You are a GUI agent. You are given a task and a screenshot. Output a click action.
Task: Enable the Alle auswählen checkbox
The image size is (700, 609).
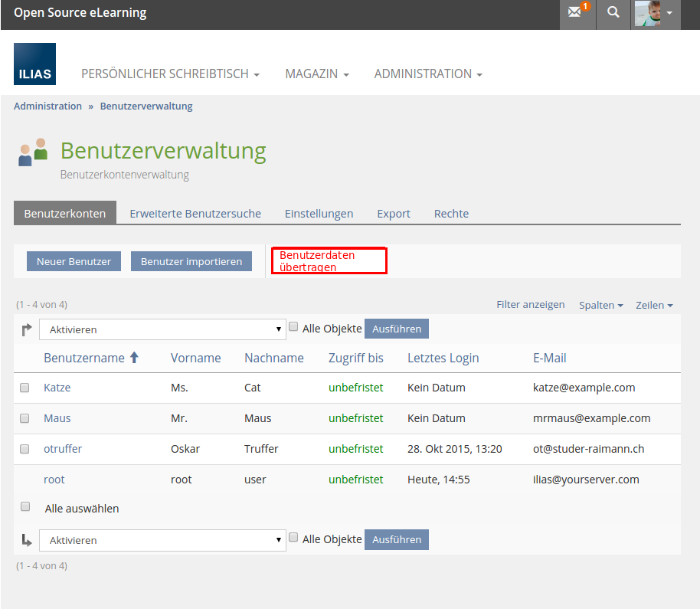pyautogui.click(x=25, y=507)
